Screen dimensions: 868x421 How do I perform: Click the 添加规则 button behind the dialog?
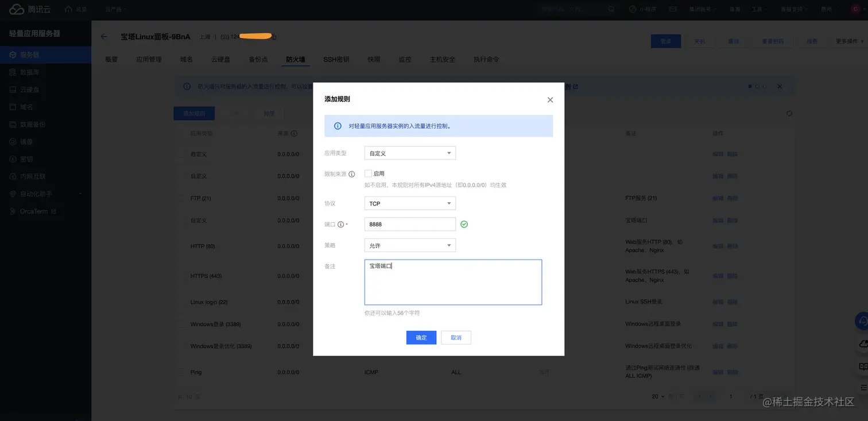(x=194, y=113)
